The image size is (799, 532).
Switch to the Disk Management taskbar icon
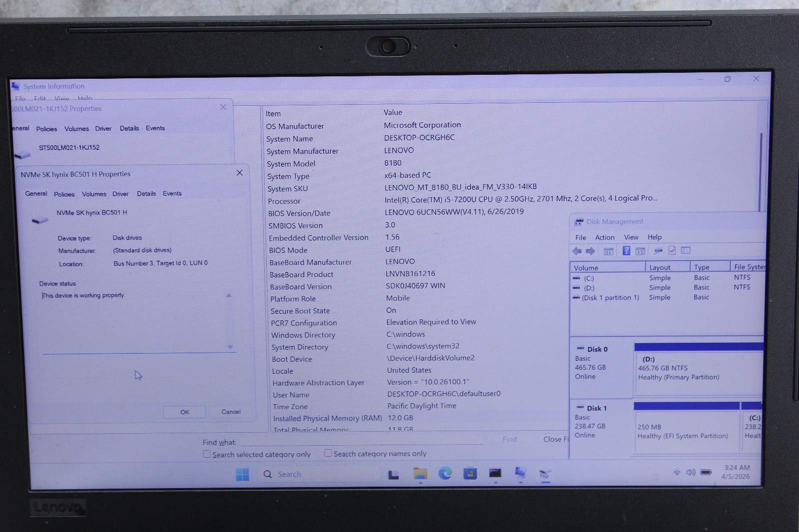click(x=545, y=473)
